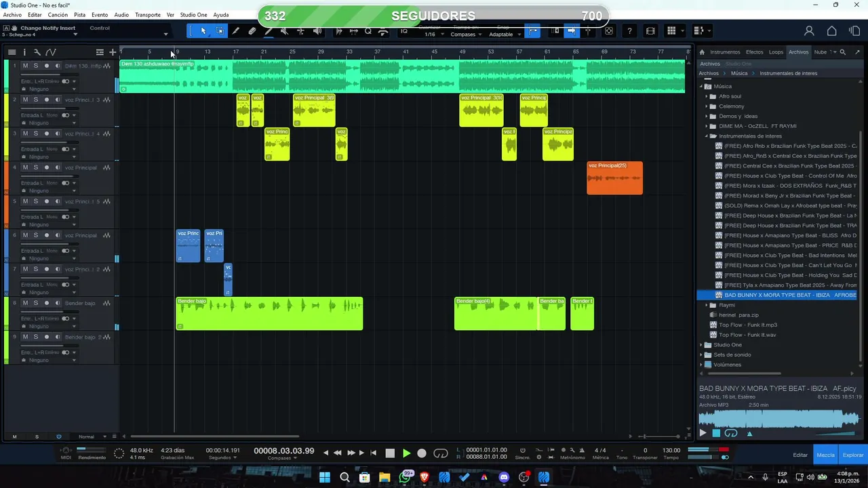Toggle loop on file preview player
The image size is (868, 488).
(x=731, y=433)
